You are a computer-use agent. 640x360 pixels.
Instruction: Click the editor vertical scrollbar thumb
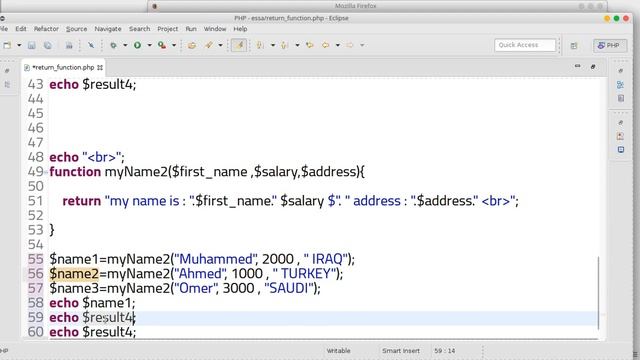pos(598,292)
